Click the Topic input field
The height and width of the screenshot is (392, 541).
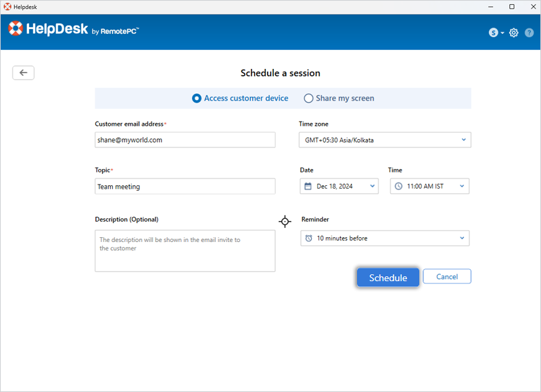185,187
